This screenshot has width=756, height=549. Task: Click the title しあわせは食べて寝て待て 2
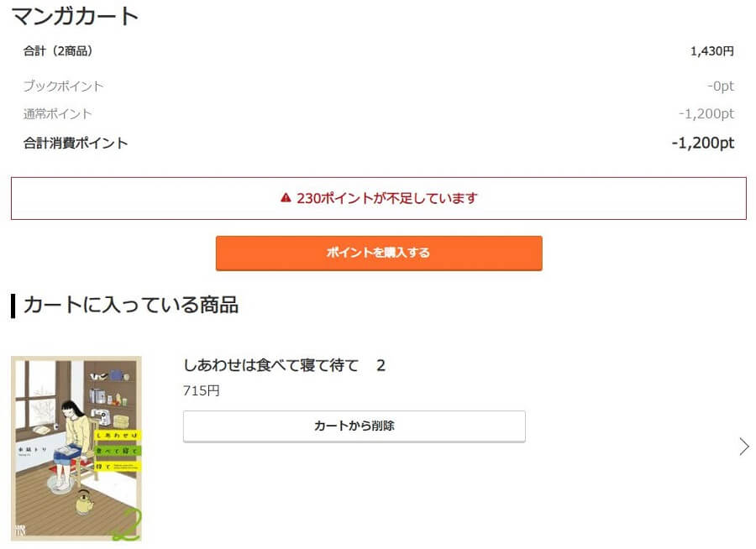click(285, 365)
